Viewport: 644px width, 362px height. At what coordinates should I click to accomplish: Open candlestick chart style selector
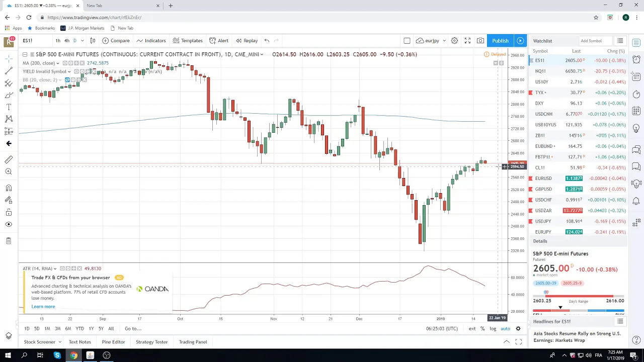point(93,41)
